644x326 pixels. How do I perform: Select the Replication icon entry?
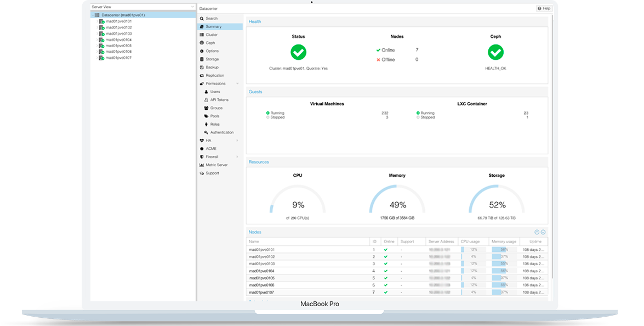(x=202, y=76)
